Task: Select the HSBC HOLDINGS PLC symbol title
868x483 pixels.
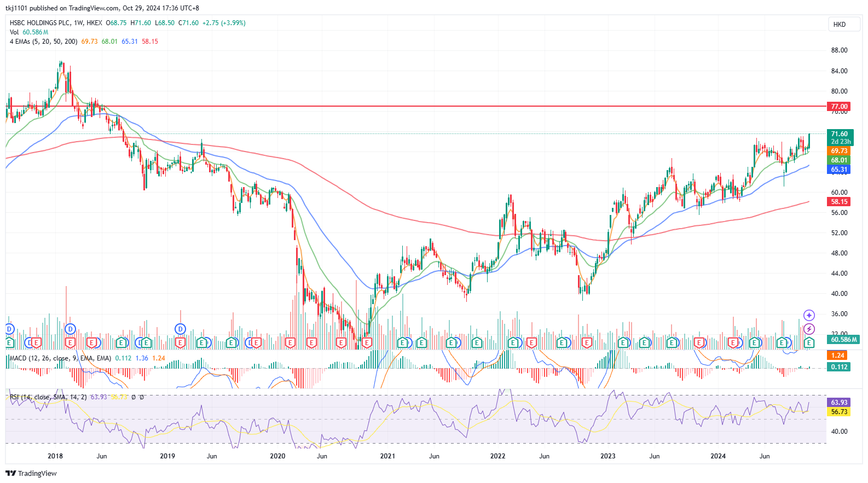Action: point(40,23)
